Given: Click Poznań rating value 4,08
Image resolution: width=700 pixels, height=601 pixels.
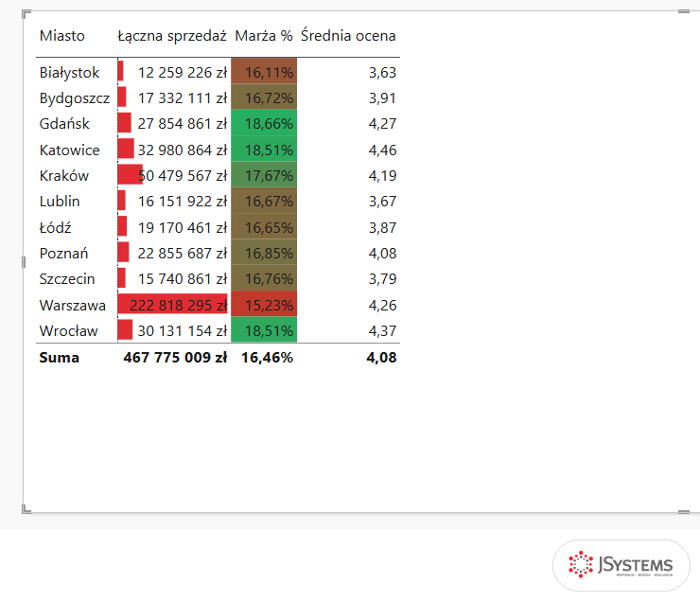Looking at the screenshot, I should click(382, 253).
